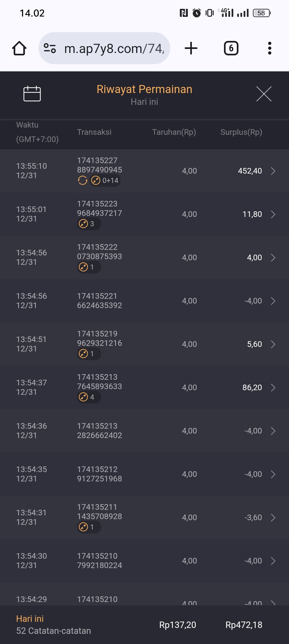Open a new browser tab

point(191,48)
